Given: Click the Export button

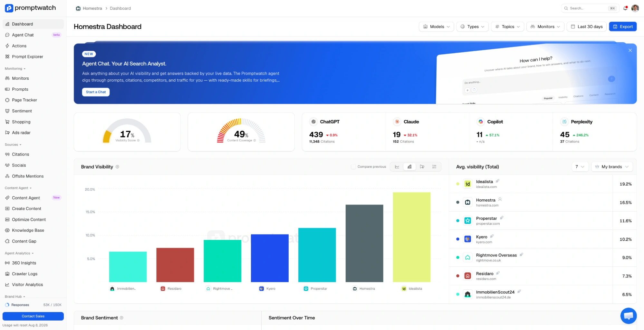Looking at the screenshot, I should (623, 26).
